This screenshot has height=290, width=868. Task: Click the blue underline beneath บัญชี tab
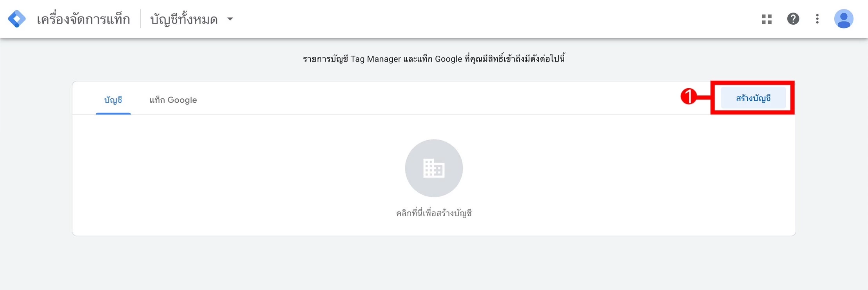click(x=113, y=114)
